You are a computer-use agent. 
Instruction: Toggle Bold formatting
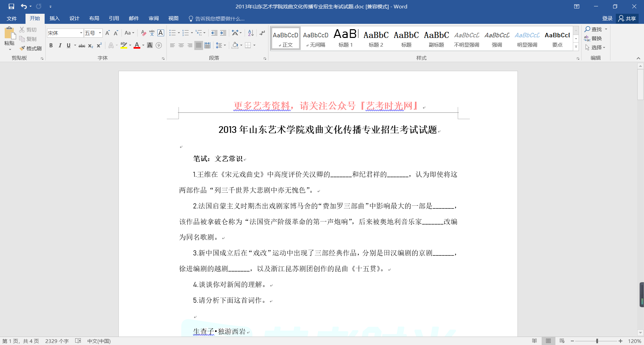click(51, 46)
